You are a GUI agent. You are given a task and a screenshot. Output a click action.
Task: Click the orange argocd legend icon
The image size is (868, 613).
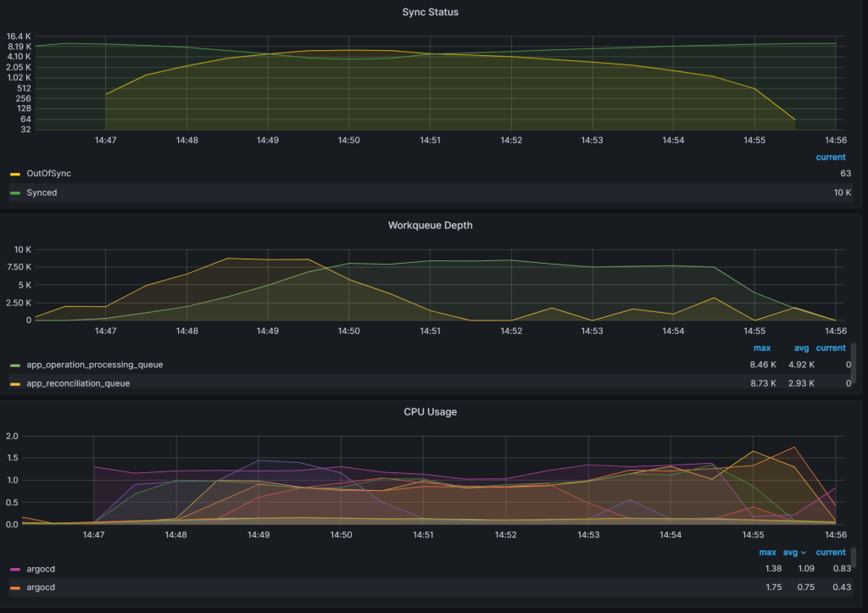point(15,587)
